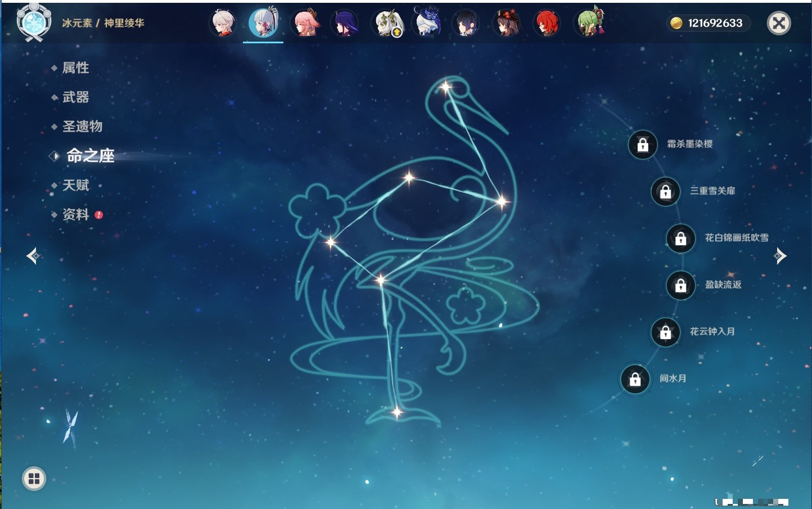Click the Cryo element emblem beside 冰元素
Image resolution: width=812 pixels, height=509 pixels.
tap(34, 22)
